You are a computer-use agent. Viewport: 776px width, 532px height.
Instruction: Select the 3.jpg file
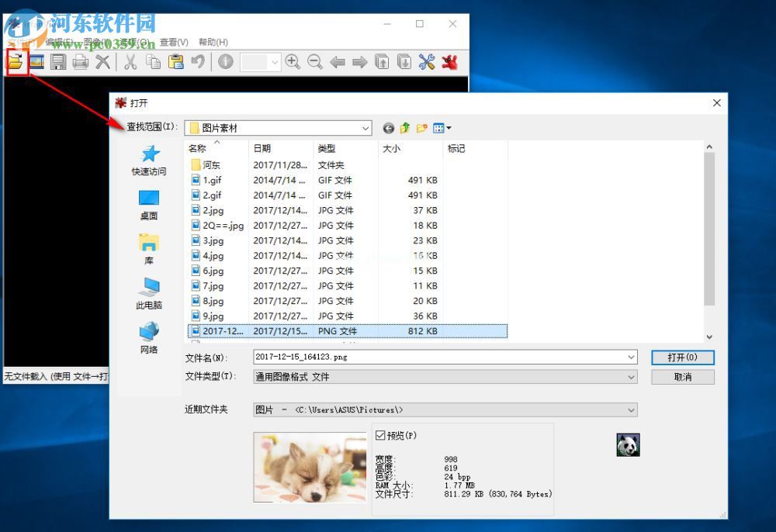coord(347,240)
